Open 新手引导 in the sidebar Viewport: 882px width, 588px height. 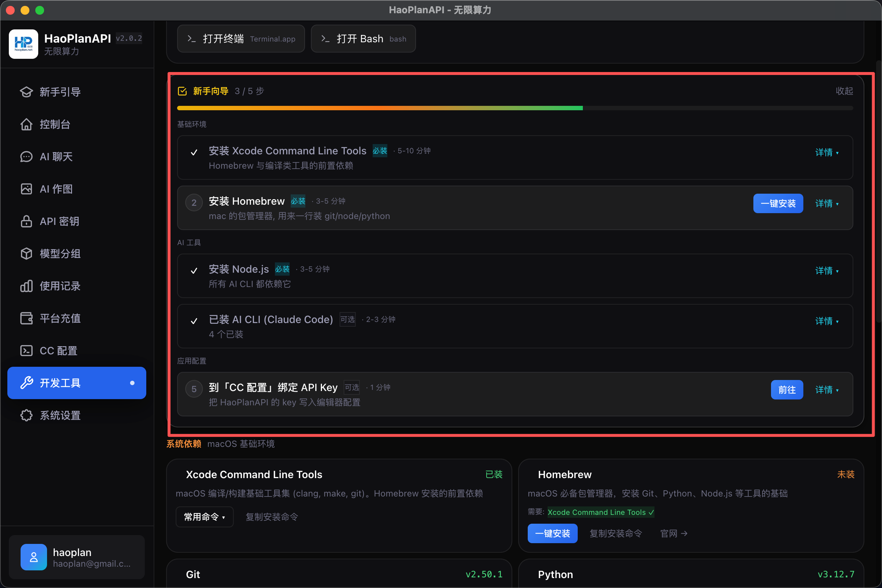pos(76,92)
